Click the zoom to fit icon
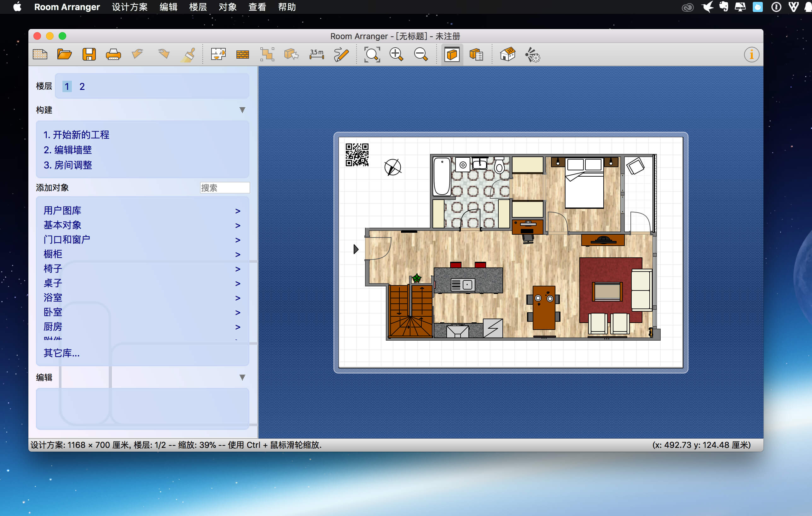Viewport: 812px width, 516px height. (x=372, y=54)
